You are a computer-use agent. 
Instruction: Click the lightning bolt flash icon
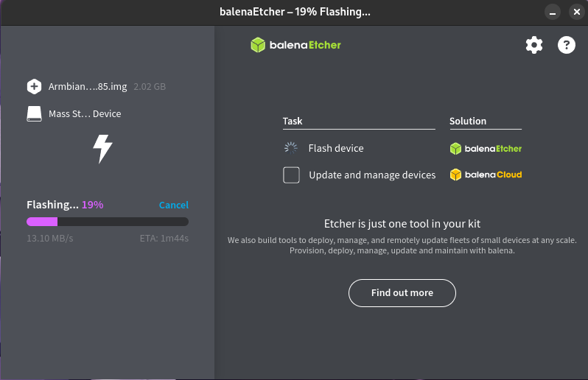(102, 149)
